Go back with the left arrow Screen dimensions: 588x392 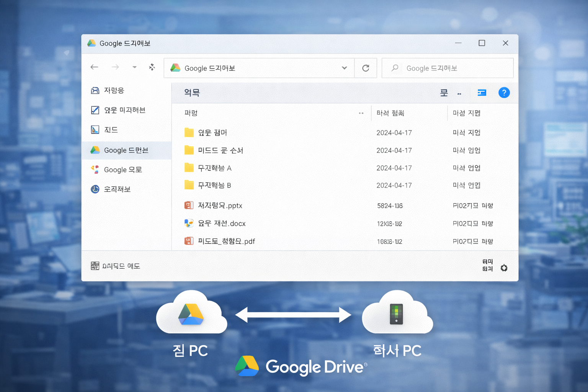95,67
